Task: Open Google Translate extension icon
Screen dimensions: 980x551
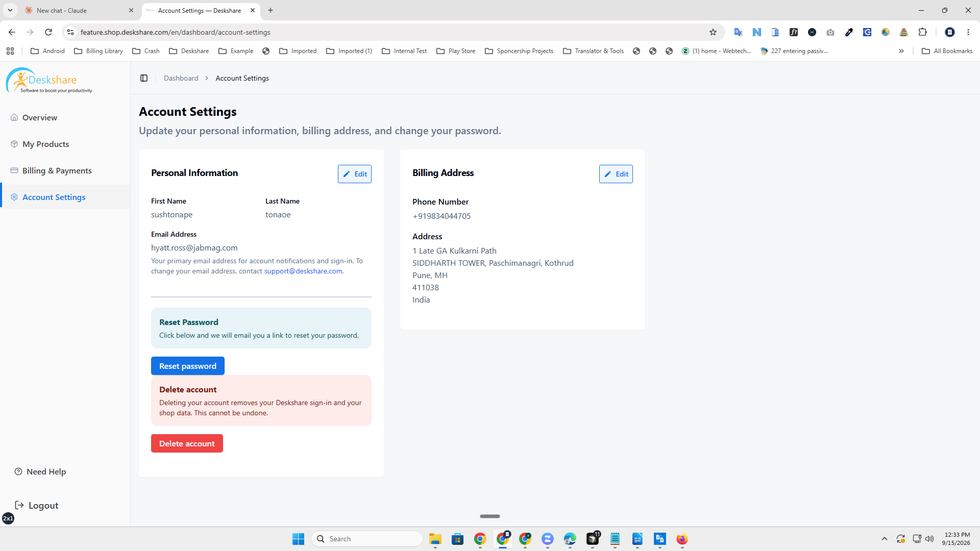Action: [x=738, y=32]
